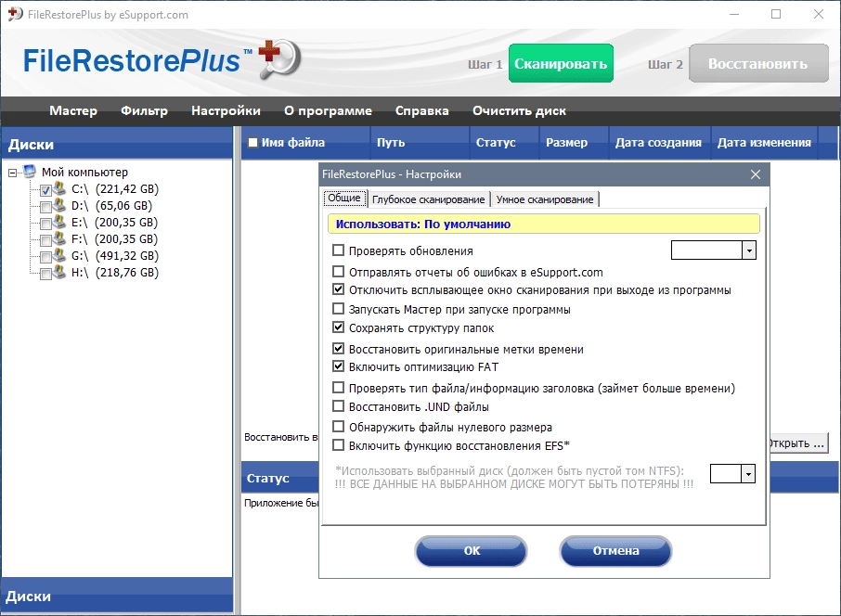
Task: Open the Фильтр menu
Action: (x=144, y=111)
